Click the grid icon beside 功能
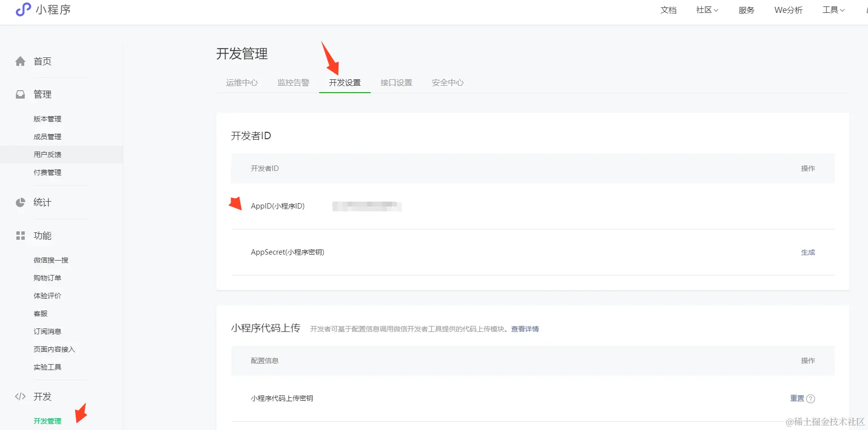The width and height of the screenshot is (868, 430). click(x=20, y=236)
